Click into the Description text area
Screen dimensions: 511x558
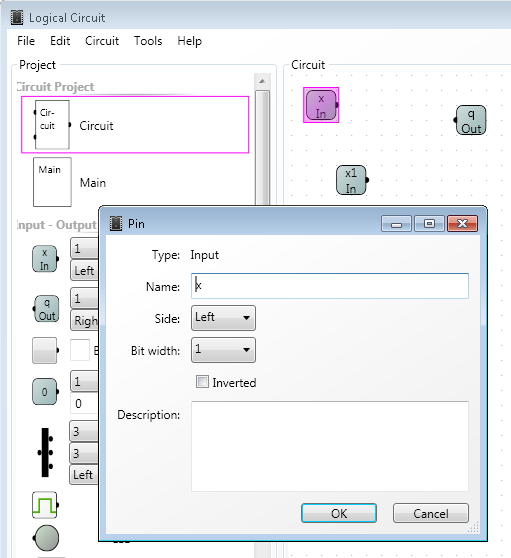330,446
